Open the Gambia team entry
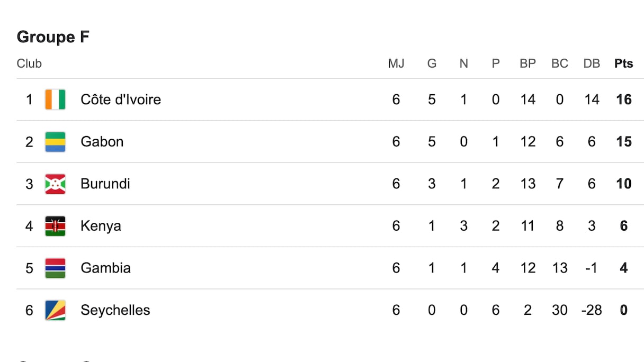This screenshot has width=644, height=362. click(x=105, y=268)
